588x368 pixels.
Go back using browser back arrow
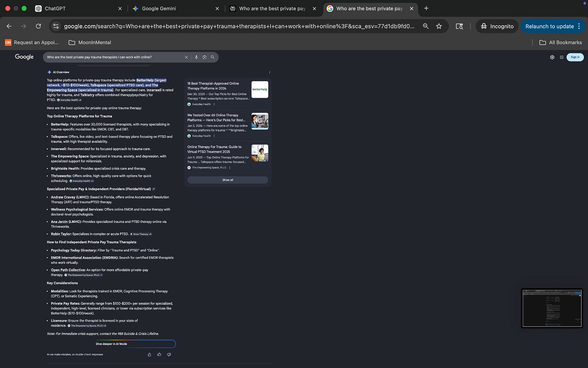pyautogui.click(x=9, y=26)
